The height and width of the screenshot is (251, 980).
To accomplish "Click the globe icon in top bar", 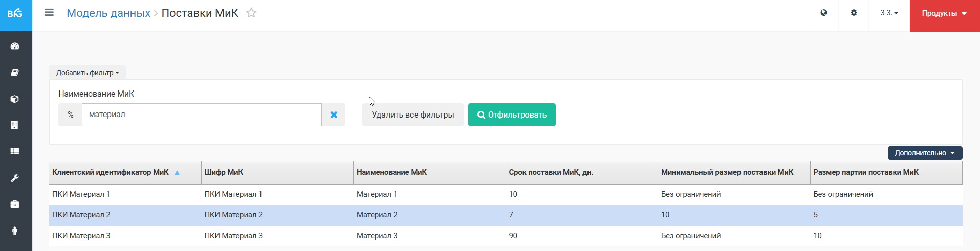I will tap(824, 13).
